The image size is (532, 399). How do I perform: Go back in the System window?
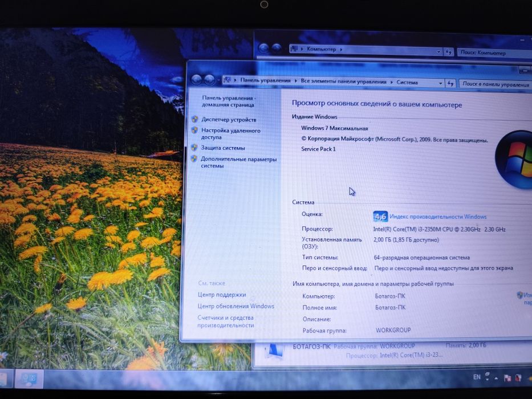pos(197,80)
